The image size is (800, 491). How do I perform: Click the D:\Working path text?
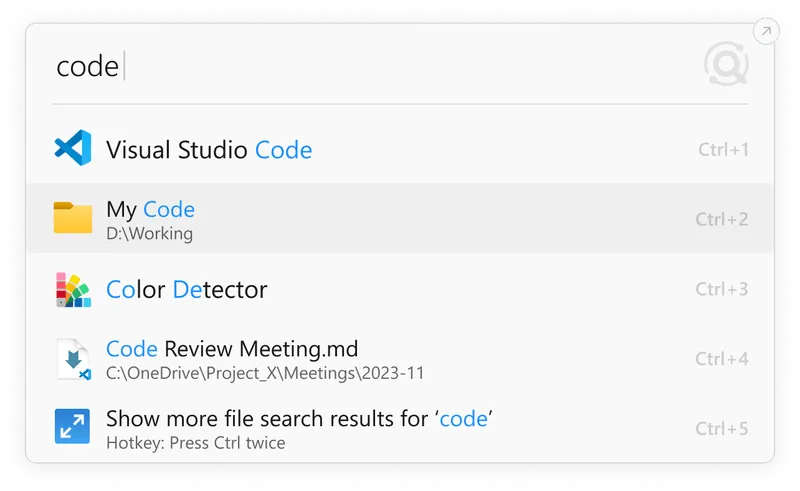149,233
